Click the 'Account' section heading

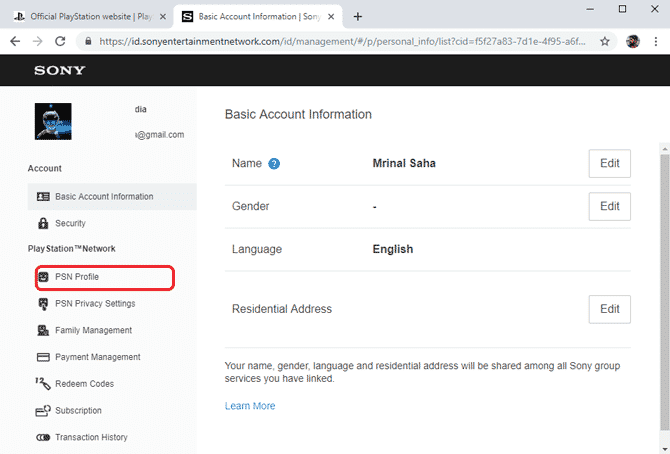click(44, 168)
